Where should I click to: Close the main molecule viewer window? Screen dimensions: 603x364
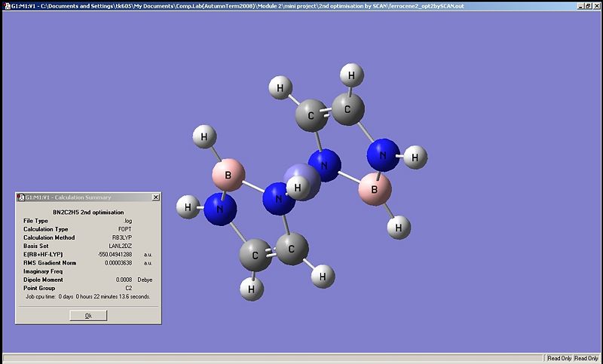pos(595,6)
